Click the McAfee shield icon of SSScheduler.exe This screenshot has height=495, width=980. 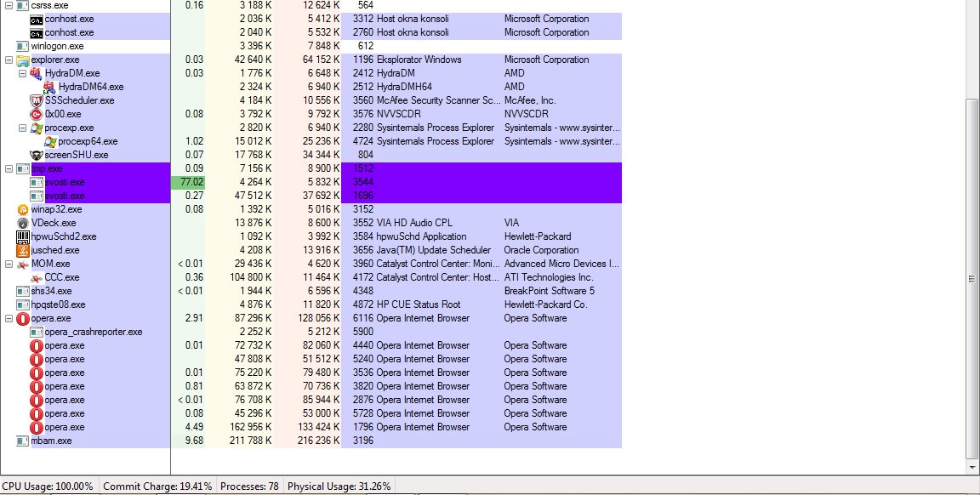(37, 100)
